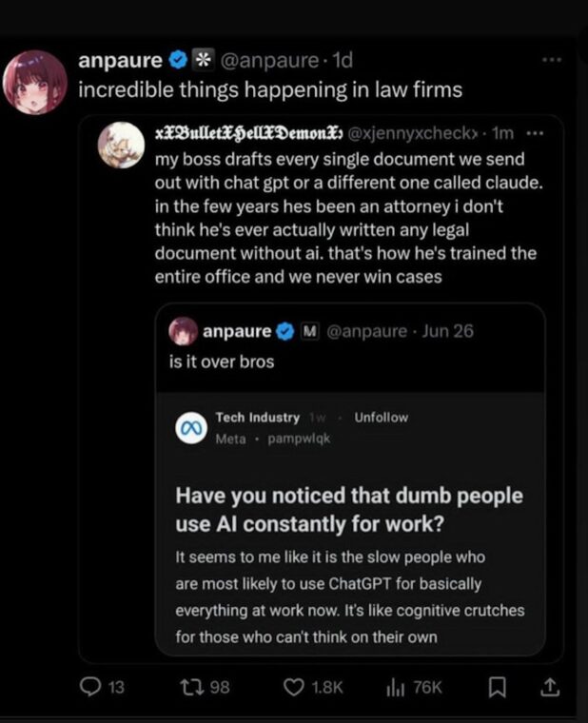This screenshot has height=723, width=588.
Task: Click the reply comment icon
Action: [89, 686]
